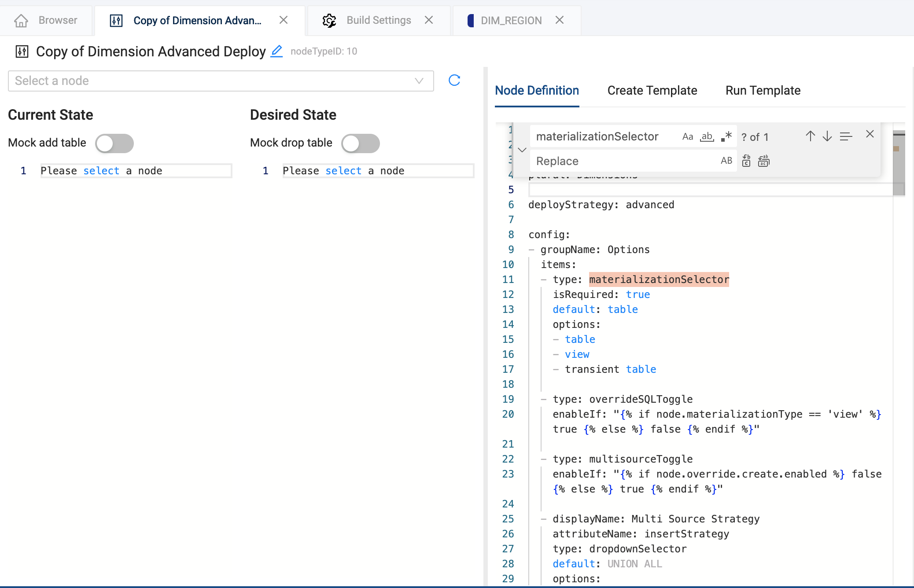Click the node type sliders icon beside the title

tap(22, 51)
